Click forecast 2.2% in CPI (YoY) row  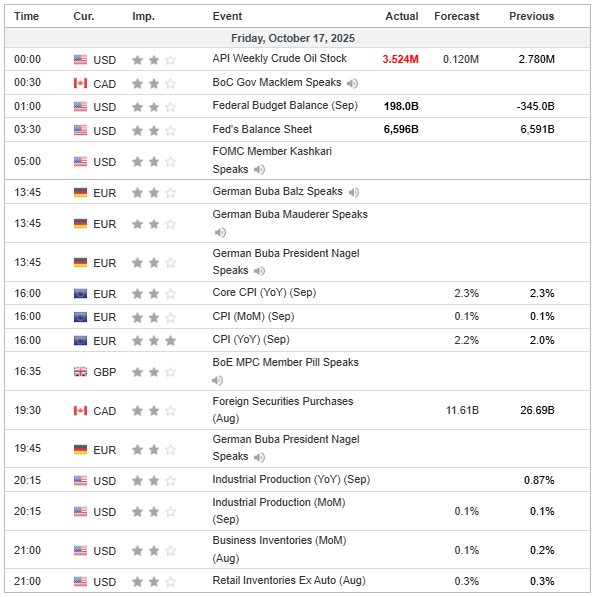coord(466,340)
